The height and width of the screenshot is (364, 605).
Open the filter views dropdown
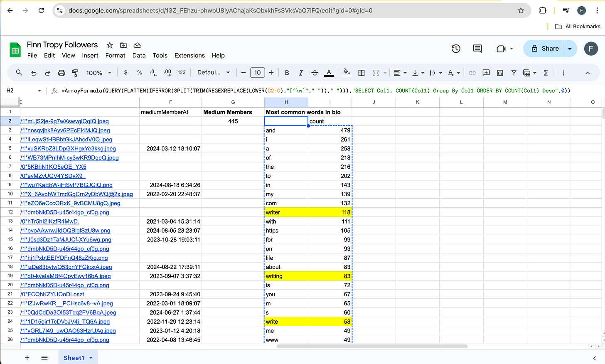click(x=530, y=73)
